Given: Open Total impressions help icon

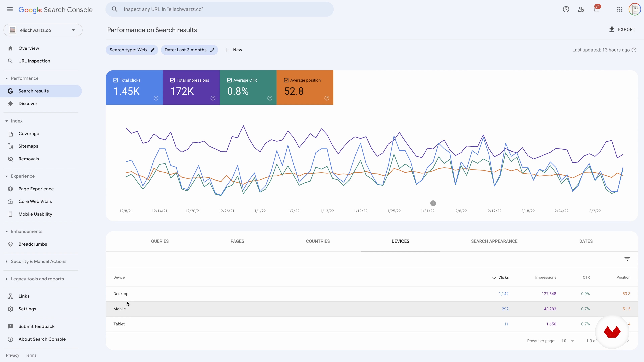Looking at the screenshot, I should coord(213,98).
